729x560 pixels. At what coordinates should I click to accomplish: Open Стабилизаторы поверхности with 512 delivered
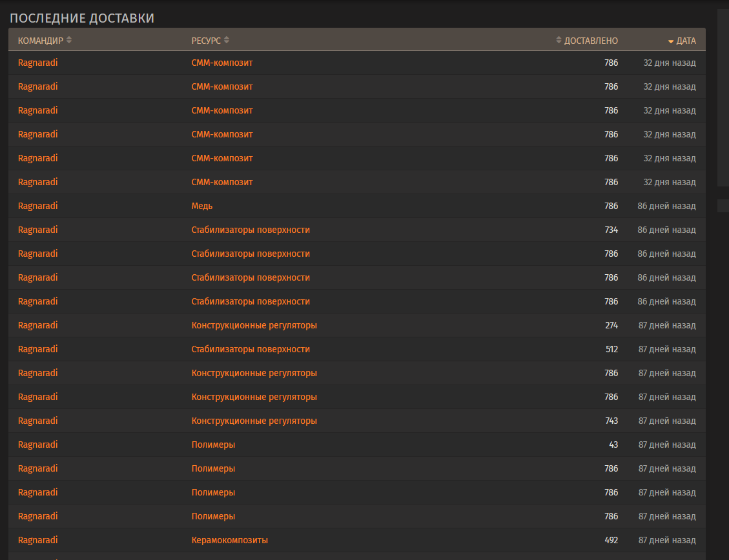(251, 349)
